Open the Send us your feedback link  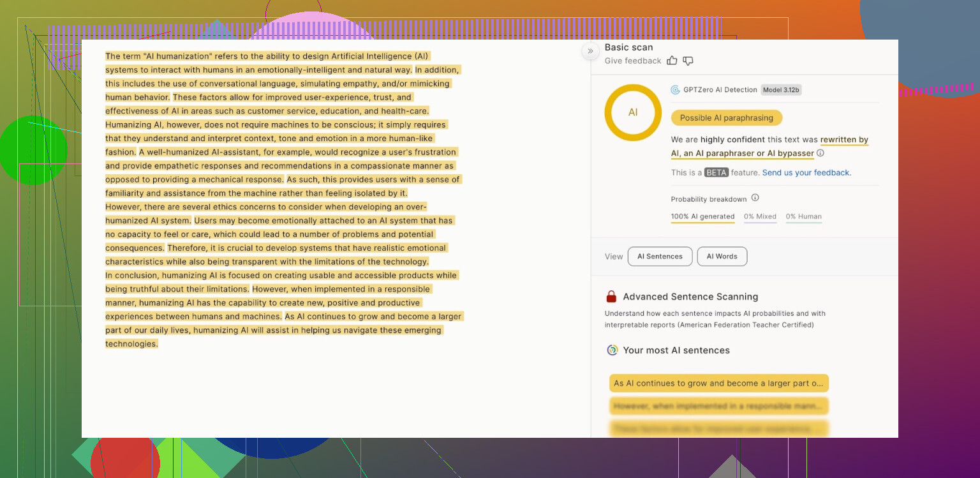coord(806,173)
